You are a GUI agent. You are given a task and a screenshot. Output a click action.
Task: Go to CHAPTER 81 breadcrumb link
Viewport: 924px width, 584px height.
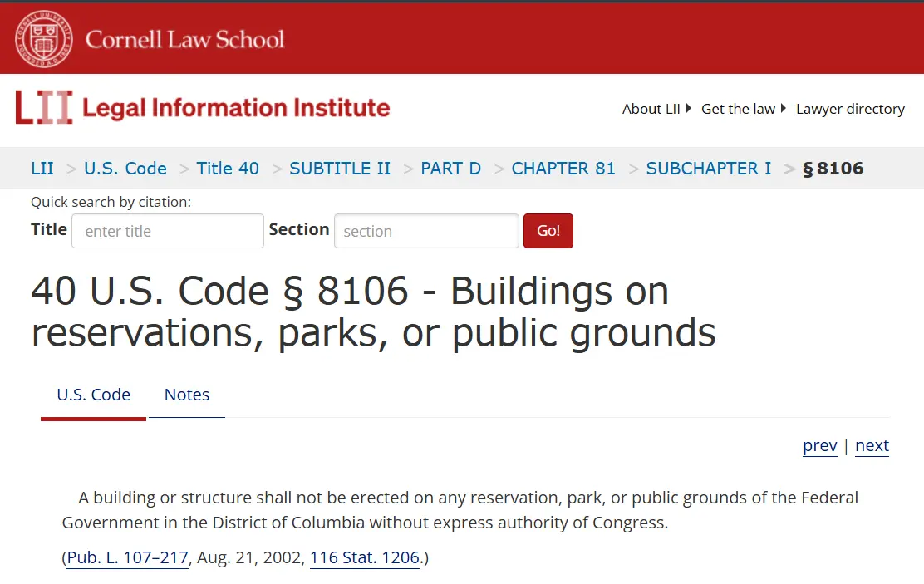(563, 169)
